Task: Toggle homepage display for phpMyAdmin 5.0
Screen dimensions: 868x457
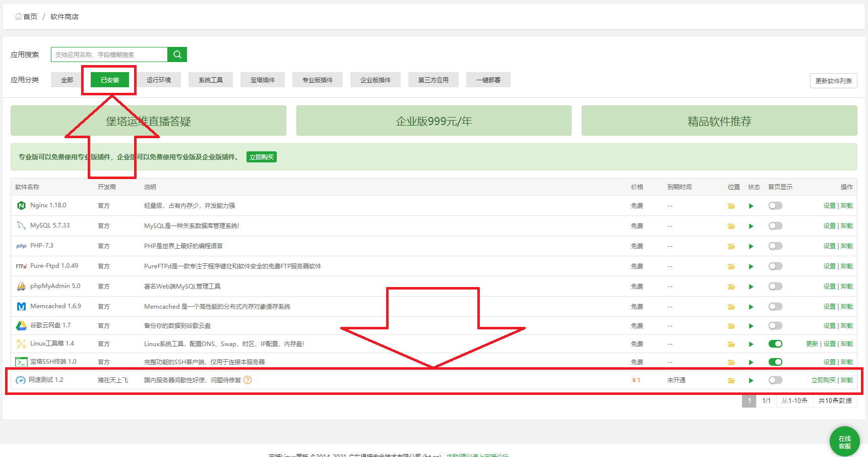Action: click(x=775, y=286)
